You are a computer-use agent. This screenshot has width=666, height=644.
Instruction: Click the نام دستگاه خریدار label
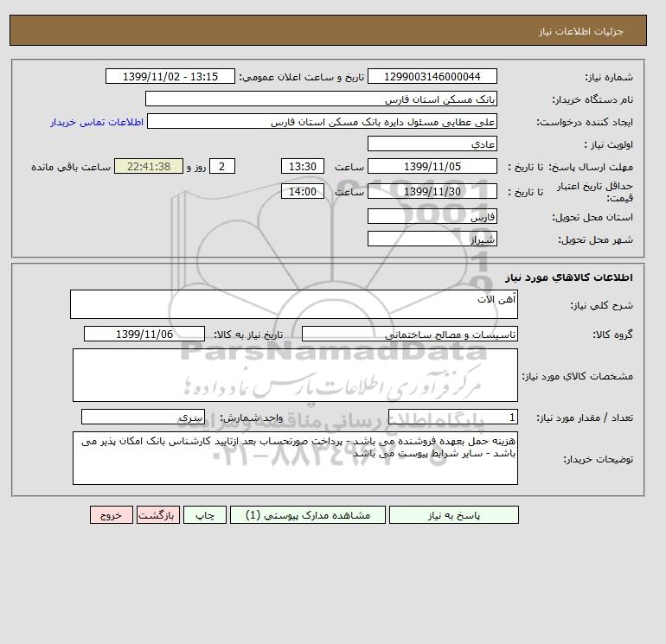[592, 99]
